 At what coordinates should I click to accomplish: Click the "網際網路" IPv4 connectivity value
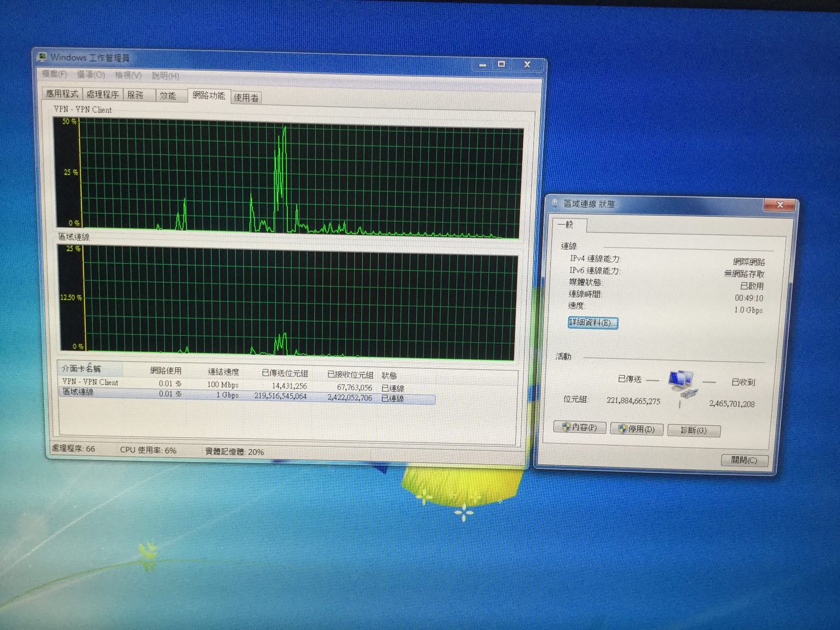pyautogui.click(x=749, y=262)
